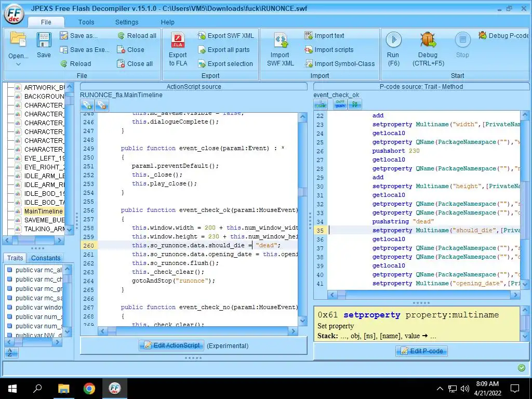The width and height of the screenshot is (532, 399).
Task: Open the notification center icon
Action: point(515,389)
